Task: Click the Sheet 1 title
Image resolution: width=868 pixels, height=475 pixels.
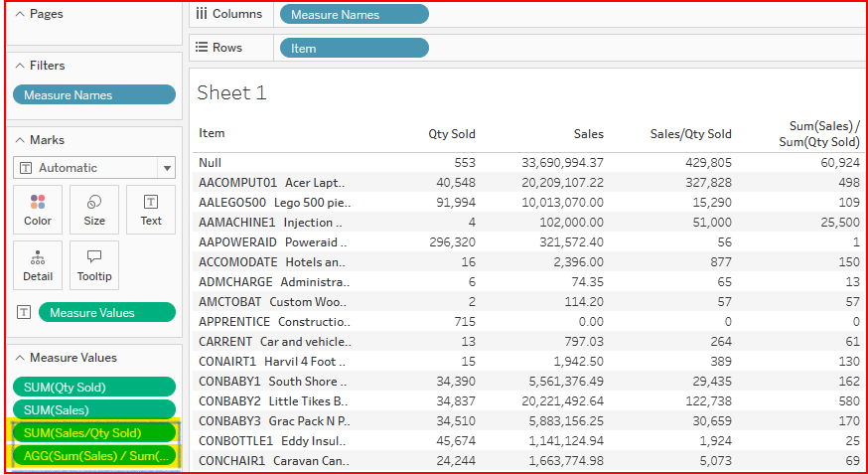Action: (231, 93)
